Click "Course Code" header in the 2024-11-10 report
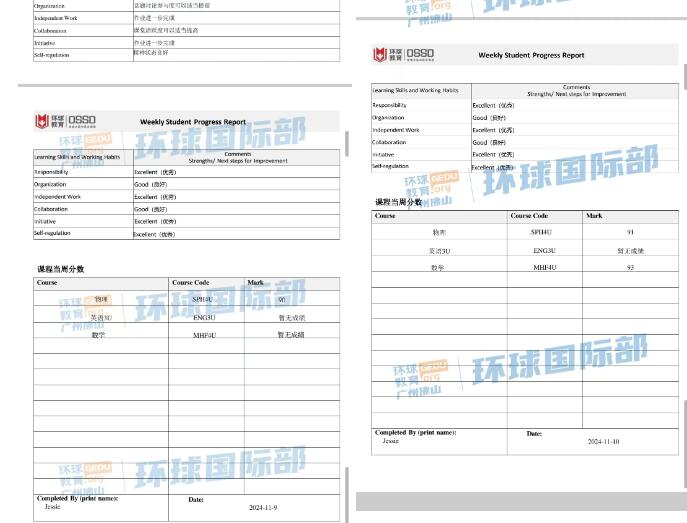Image resolution: width=687 pixels, height=523 pixels. coord(529,216)
